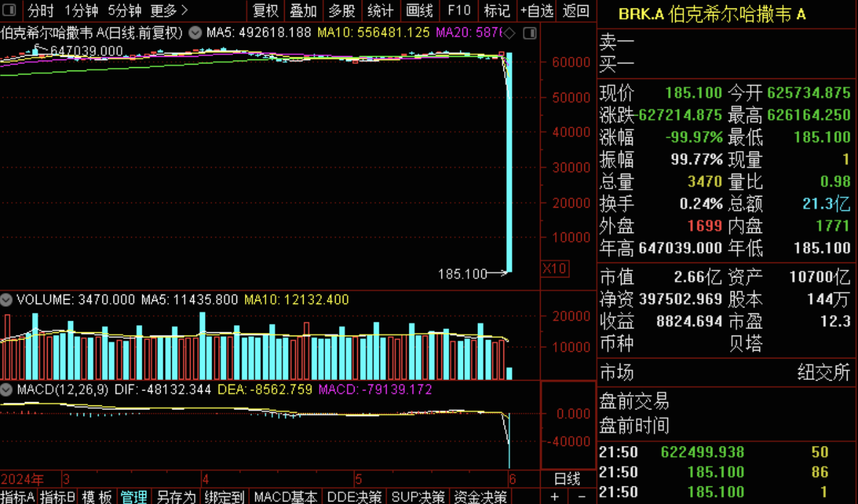
Task: Click the panel layout icon at top-left
Action: click(9, 10)
